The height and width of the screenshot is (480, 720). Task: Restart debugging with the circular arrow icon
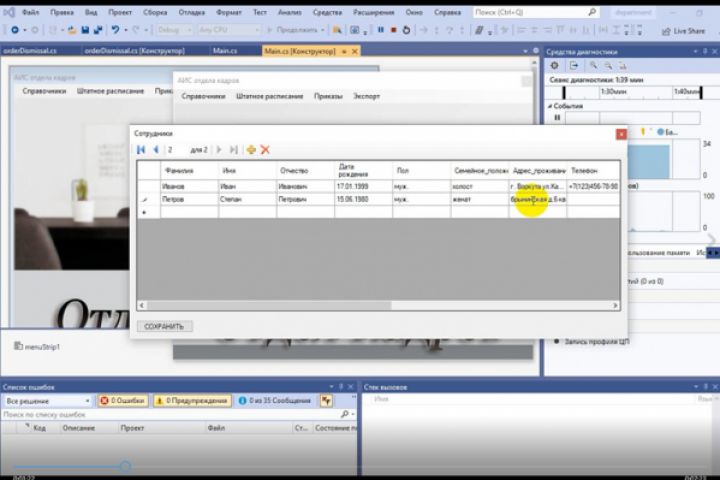tap(406, 30)
